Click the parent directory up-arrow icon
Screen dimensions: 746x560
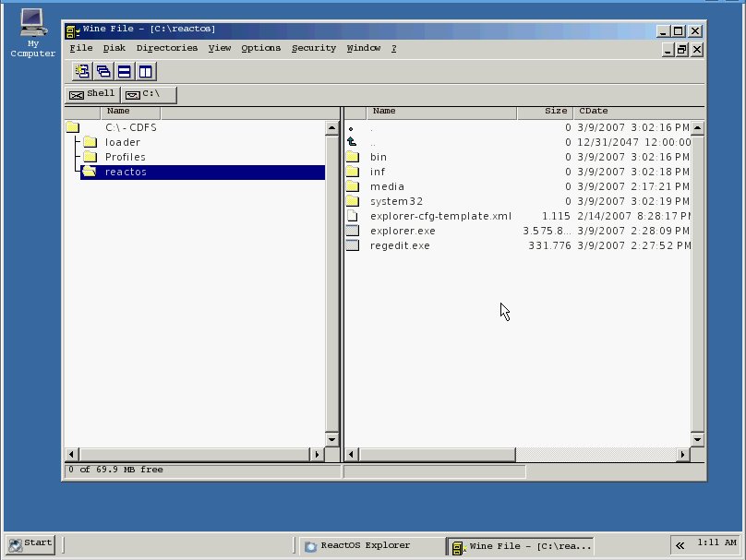tap(352, 142)
